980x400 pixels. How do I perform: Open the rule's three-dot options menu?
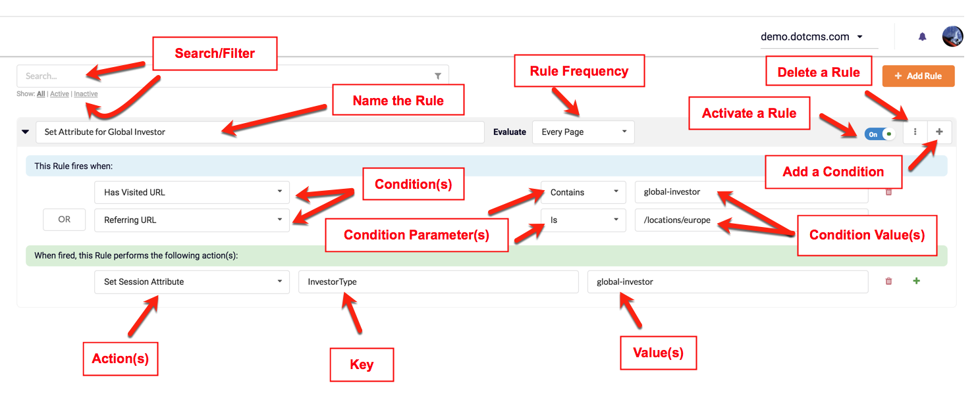(x=915, y=132)
